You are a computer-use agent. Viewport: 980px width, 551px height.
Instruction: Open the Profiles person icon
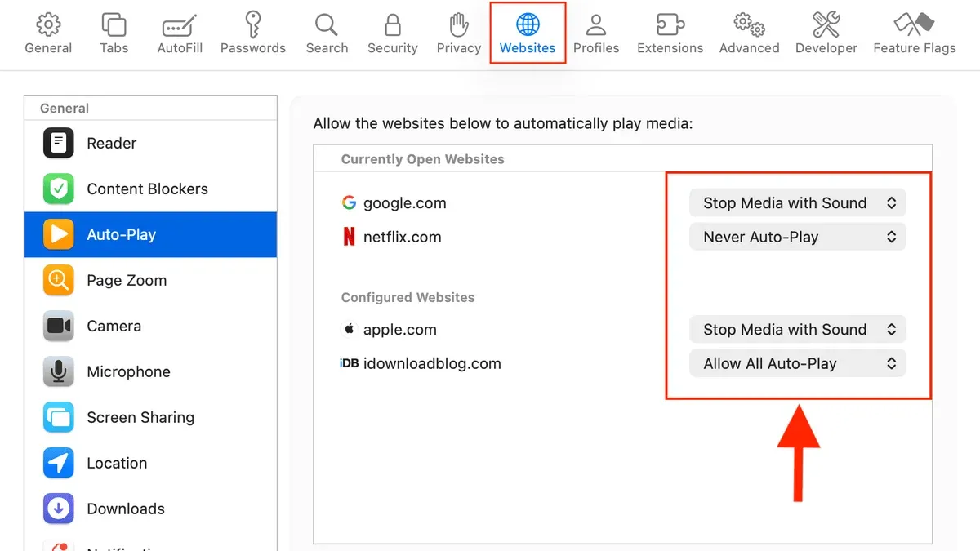pos(596,24)
